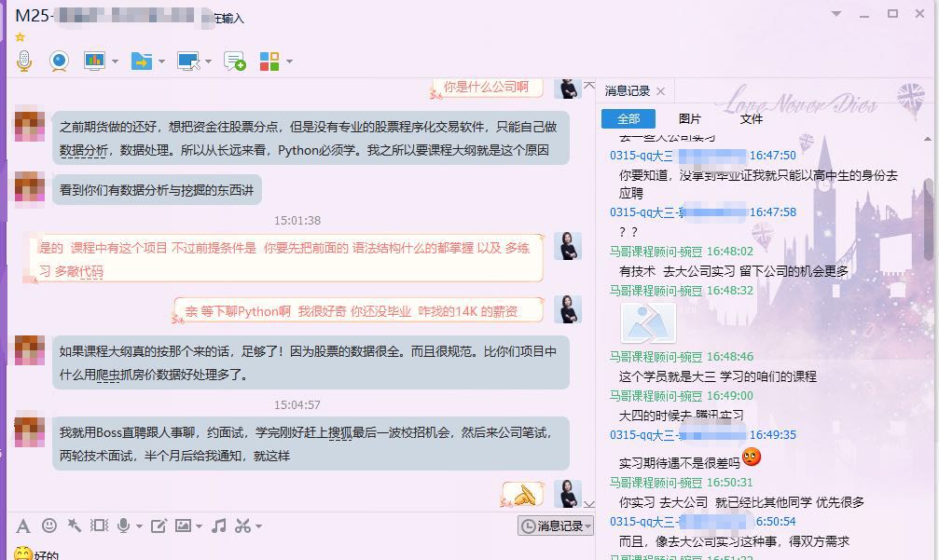The height and width of the screenshot is (560, 939).
Task: Open the create group discussion icon
Action: coord(234,61)
